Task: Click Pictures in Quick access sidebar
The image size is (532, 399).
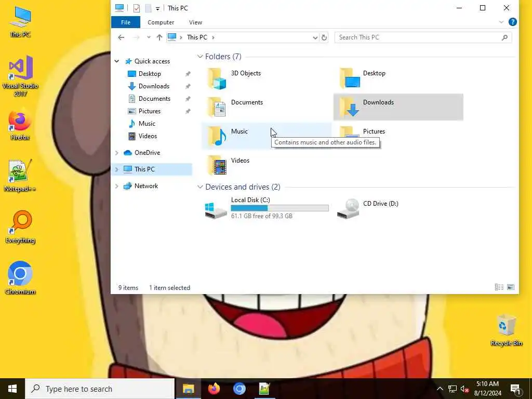Action: 149,111
